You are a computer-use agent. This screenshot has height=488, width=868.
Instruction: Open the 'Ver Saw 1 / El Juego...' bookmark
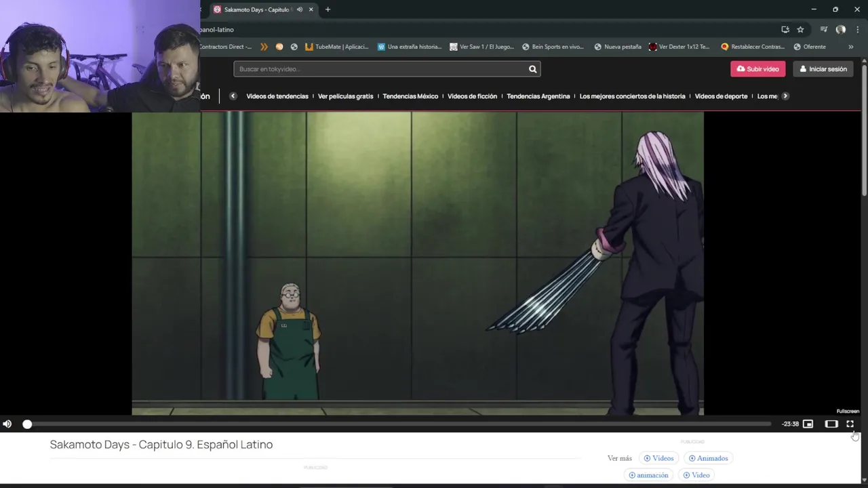482,47
